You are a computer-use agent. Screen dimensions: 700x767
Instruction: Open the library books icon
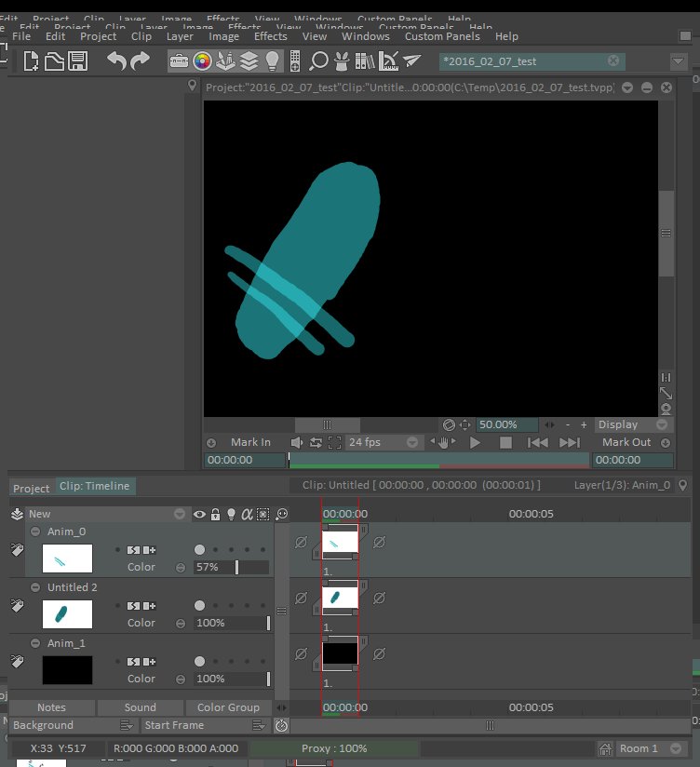pos(365,61)
